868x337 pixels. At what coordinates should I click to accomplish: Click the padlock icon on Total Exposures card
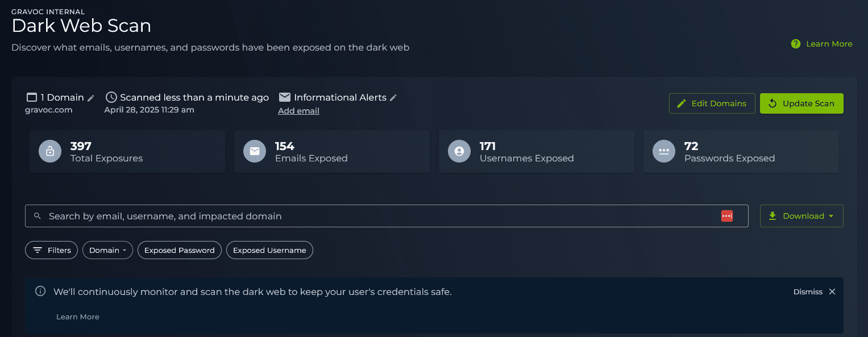(x=49, y=151)
